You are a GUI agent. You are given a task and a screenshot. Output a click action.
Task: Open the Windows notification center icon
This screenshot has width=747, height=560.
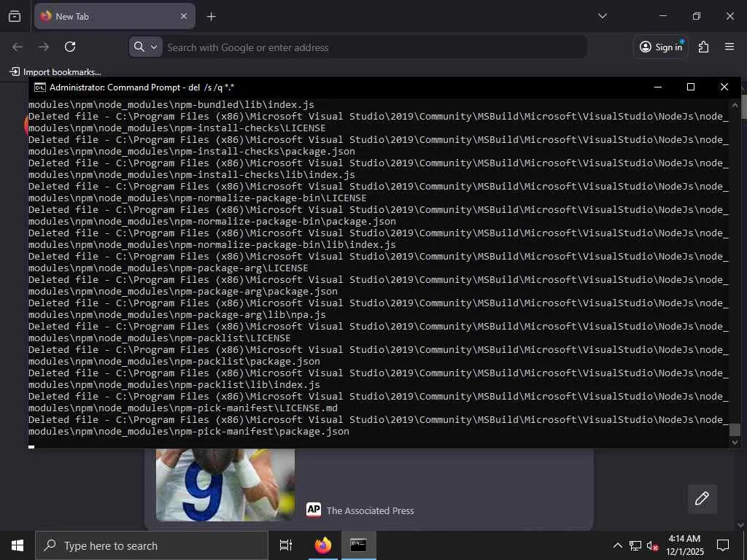point(723,545)
